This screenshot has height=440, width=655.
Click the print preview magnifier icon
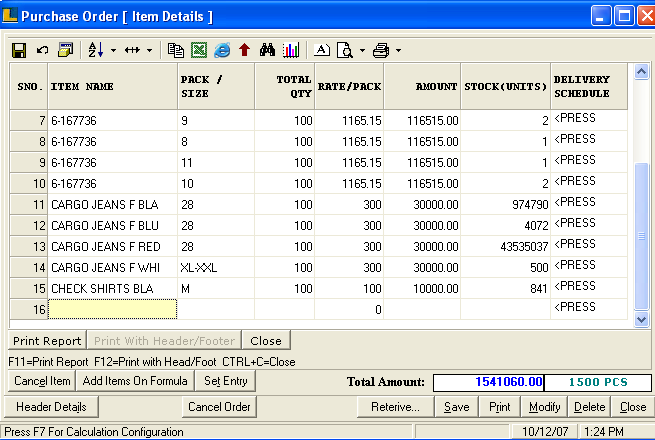[x=345, y=50]
